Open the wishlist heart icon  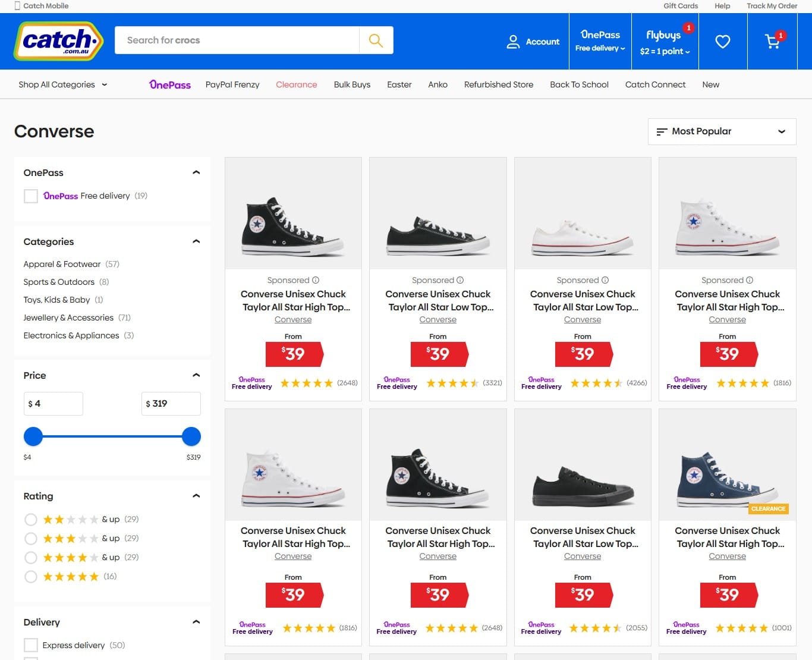coord(722,42)
